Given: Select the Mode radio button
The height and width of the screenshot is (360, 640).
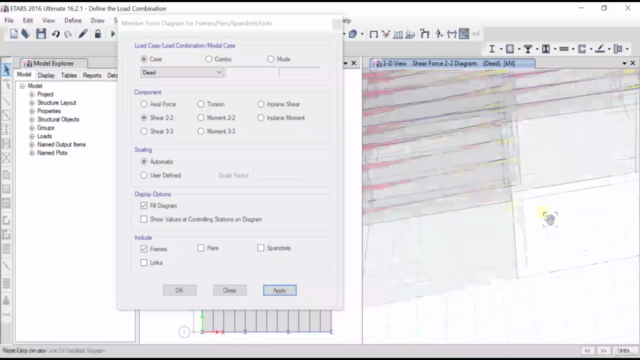Looking at the screenshot, I should [271, 59].
